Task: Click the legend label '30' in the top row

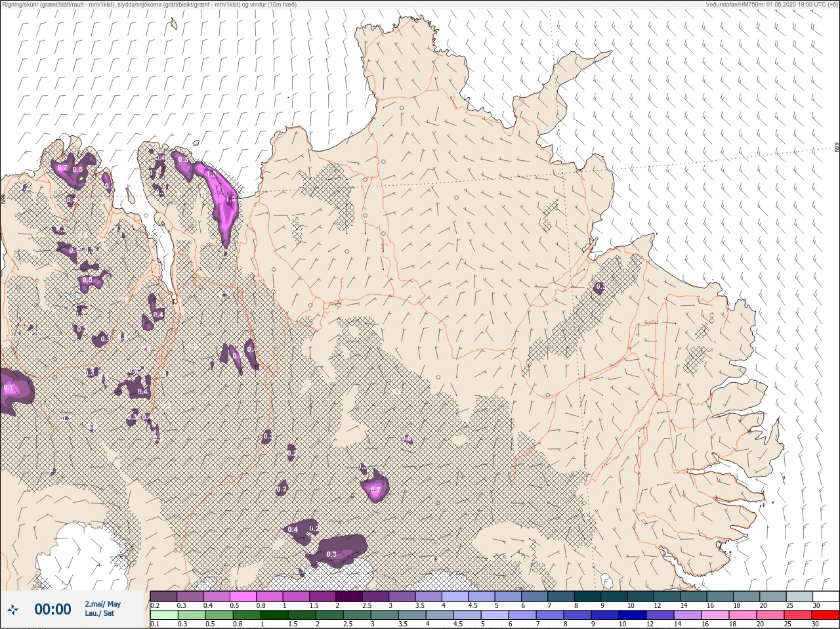Action: click(816, 605)
